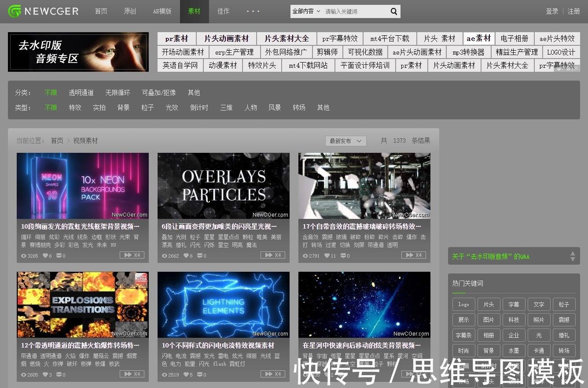Select 粒子 type filter
This screenshot has width=588, height=388.
[x=147, y=107]
